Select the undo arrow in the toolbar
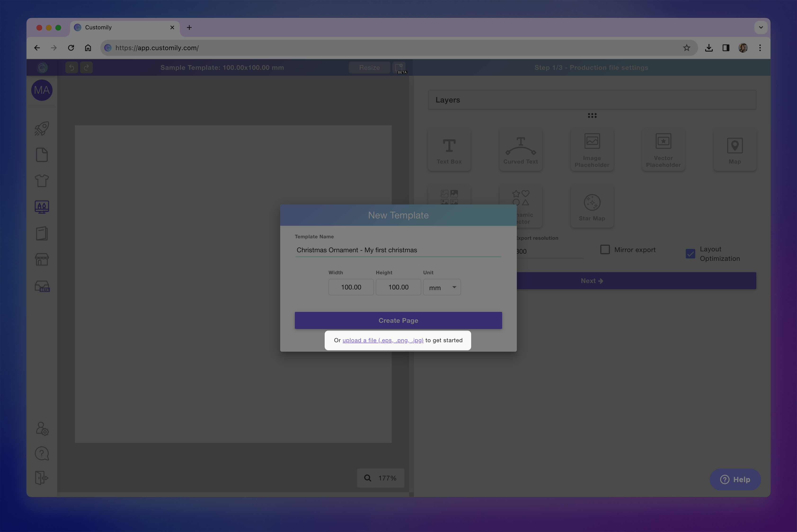 [71, 67]
